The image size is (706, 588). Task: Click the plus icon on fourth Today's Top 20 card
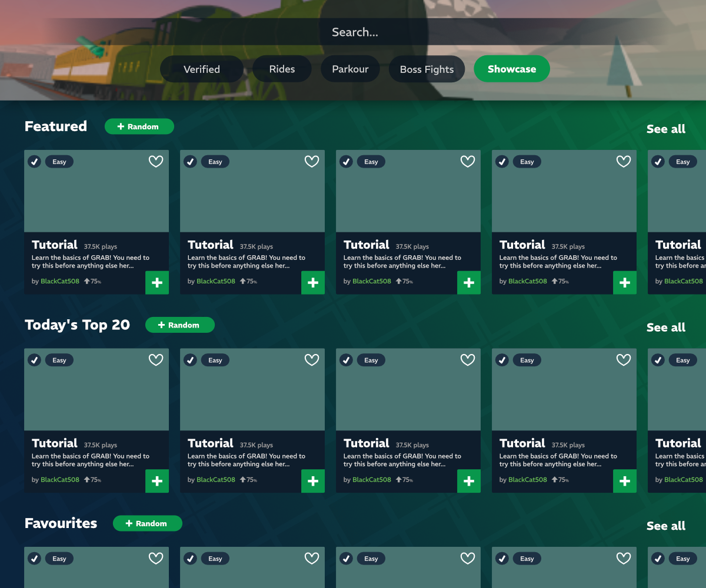pyautogui.click(x=625, y=482)
